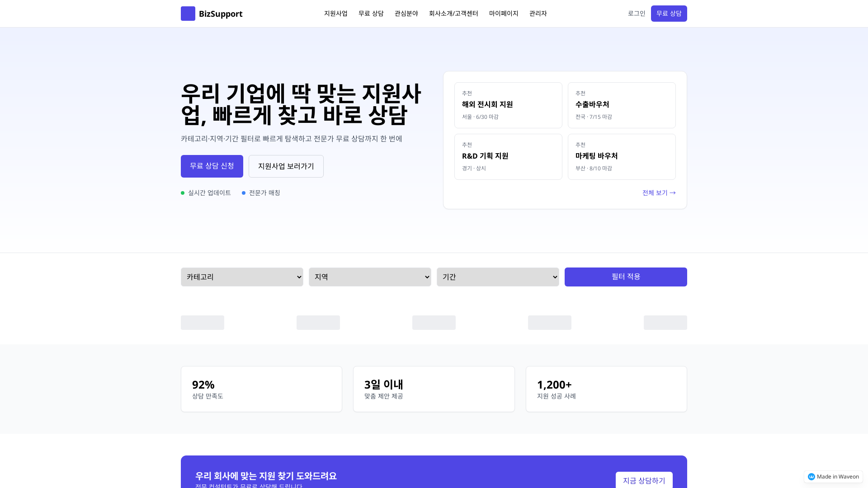Click the 전문가 매칭 status dot indicator
868x488 pixels.
pos(243,192)
